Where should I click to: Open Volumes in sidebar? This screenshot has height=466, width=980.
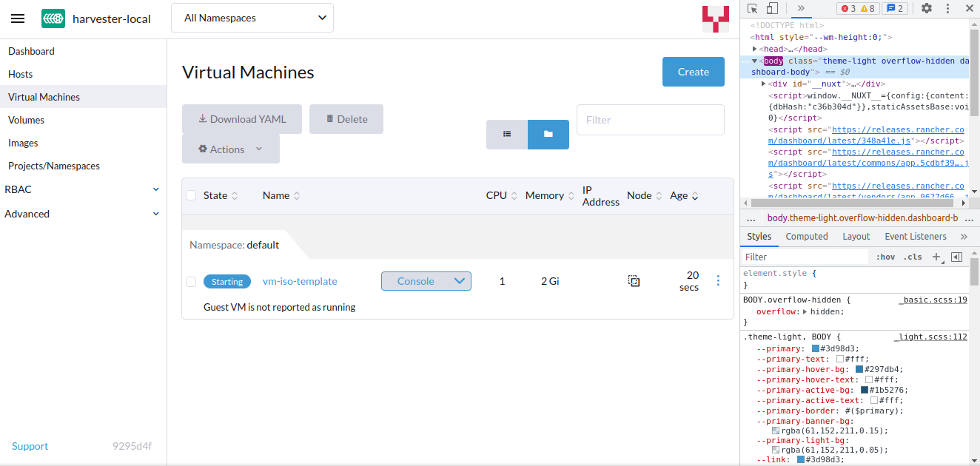[83, 120]
